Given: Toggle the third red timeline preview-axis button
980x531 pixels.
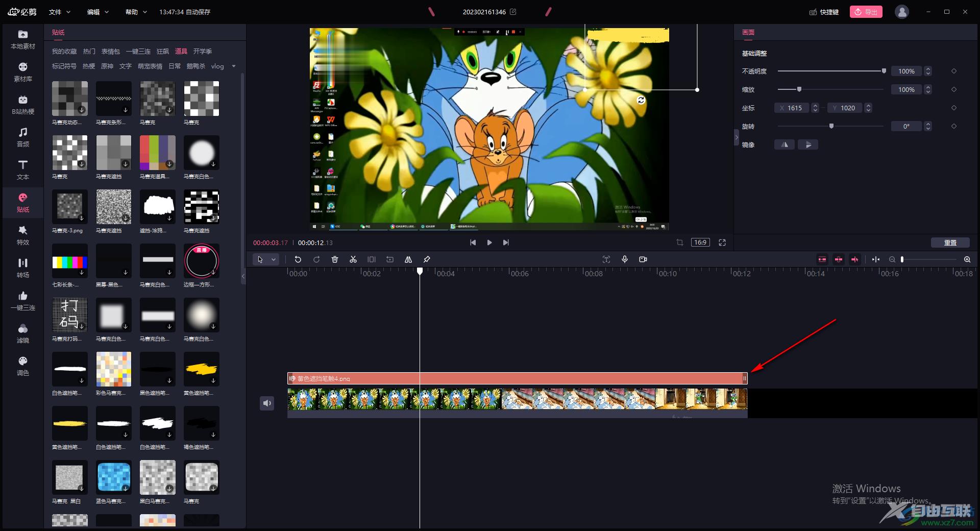Looking at the screenshot, I should 855,259.
